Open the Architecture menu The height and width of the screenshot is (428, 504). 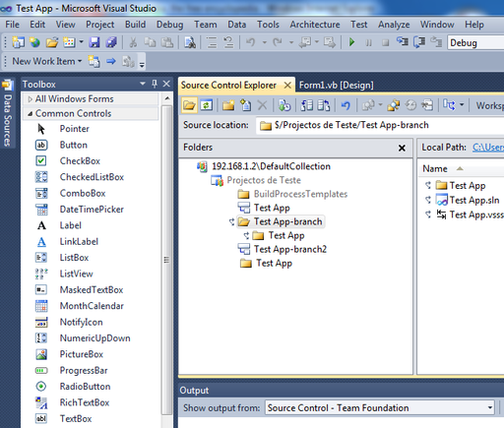315,25
